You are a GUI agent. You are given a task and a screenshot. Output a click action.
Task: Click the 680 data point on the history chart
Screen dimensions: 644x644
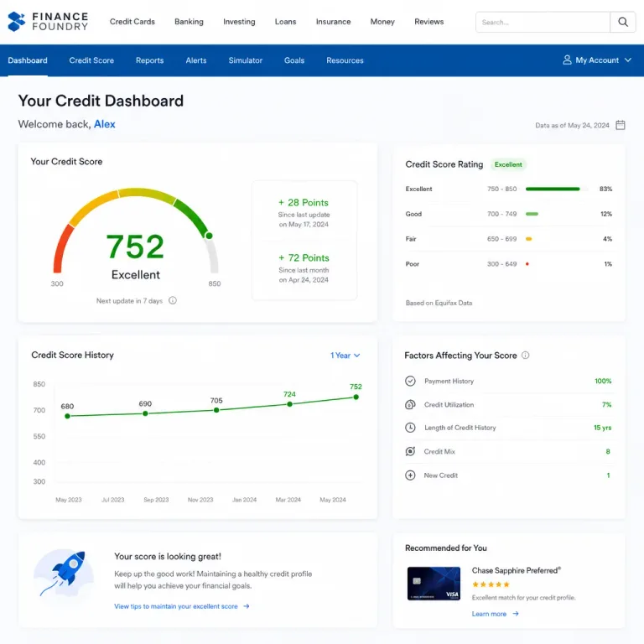click(67, 416)
